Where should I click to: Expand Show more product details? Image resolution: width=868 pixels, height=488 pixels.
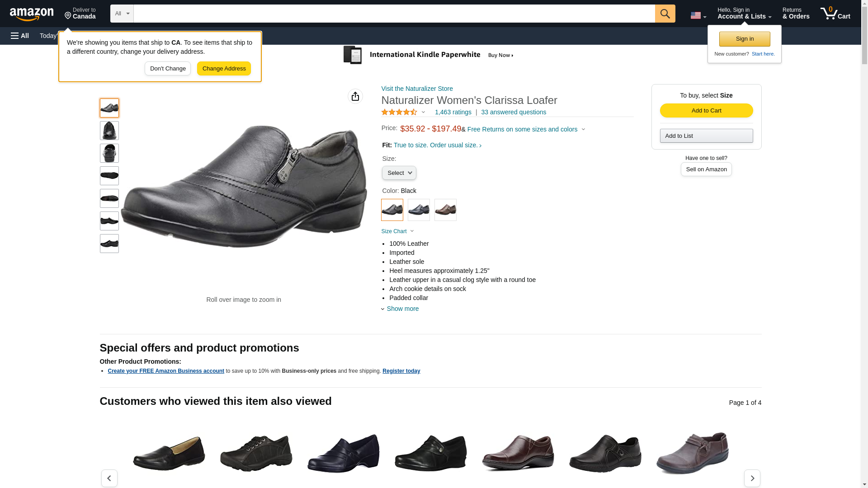(402, 309)
